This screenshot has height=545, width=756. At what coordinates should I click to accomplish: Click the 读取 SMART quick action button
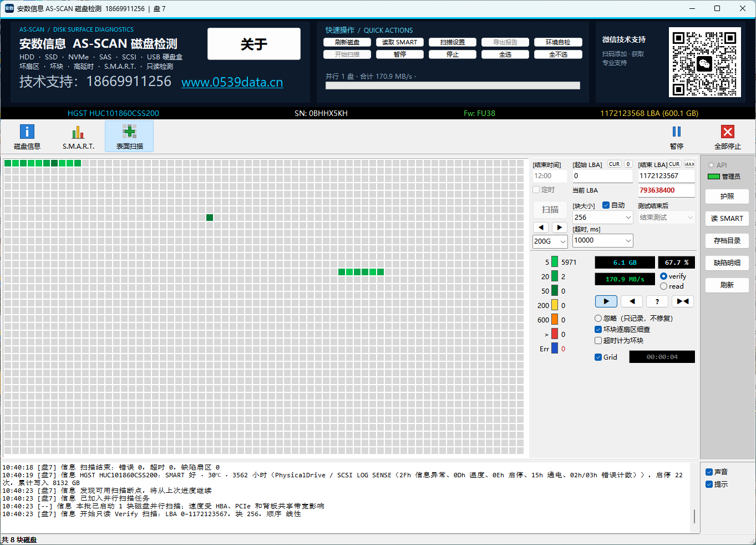(x=400, y=42)
